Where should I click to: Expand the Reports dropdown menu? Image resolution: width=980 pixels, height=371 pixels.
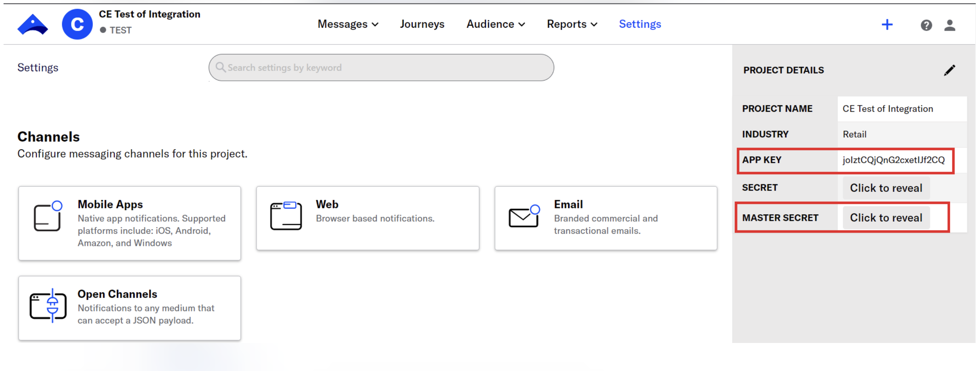[572, 24]
